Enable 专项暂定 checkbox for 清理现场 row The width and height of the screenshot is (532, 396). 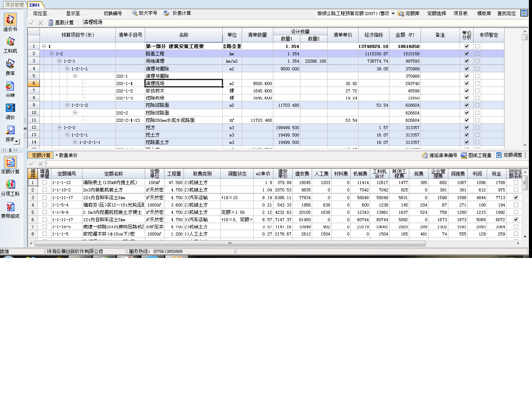click(477, 84)
